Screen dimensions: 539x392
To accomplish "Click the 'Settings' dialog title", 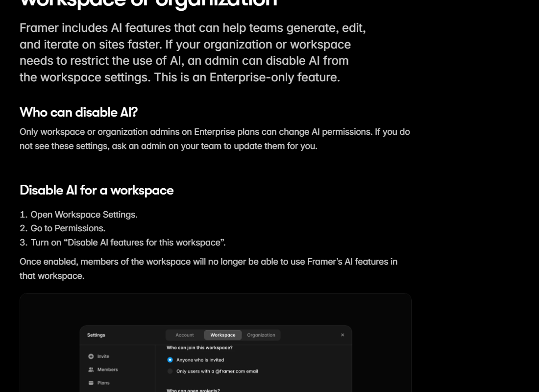I will 96,335.
